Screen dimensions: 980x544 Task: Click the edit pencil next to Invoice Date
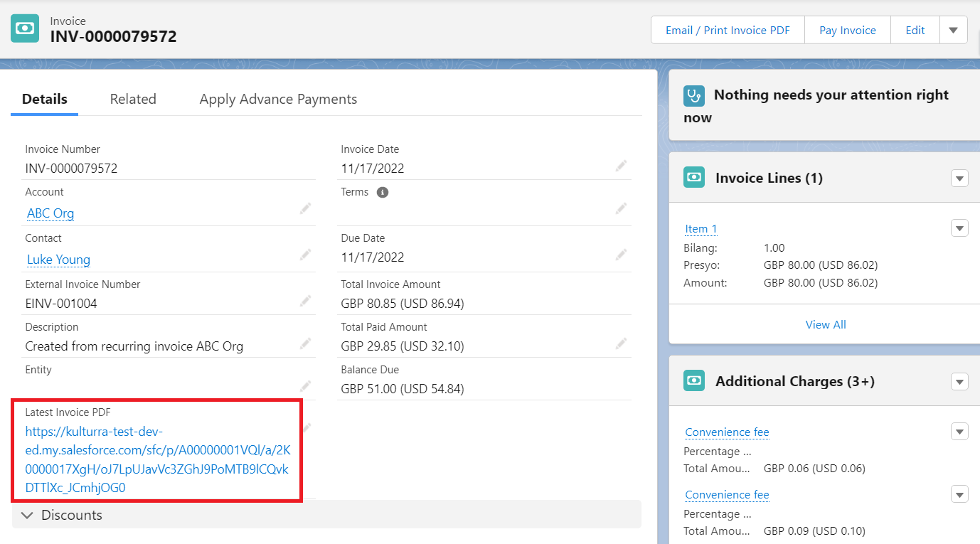point(621,166)
